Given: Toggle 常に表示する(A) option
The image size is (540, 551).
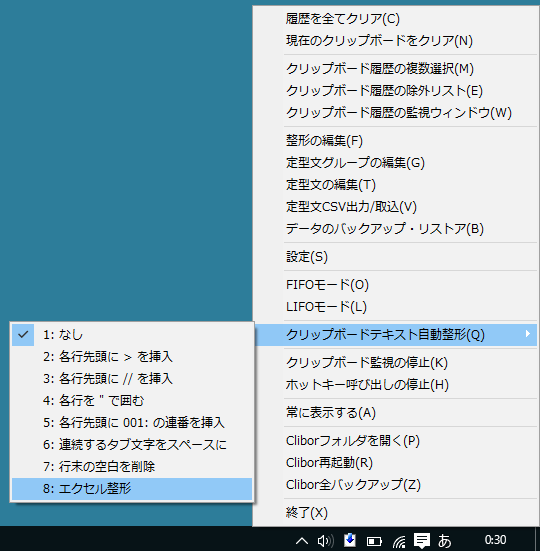Looking at the screenshot, I should (x=395, y=413).
